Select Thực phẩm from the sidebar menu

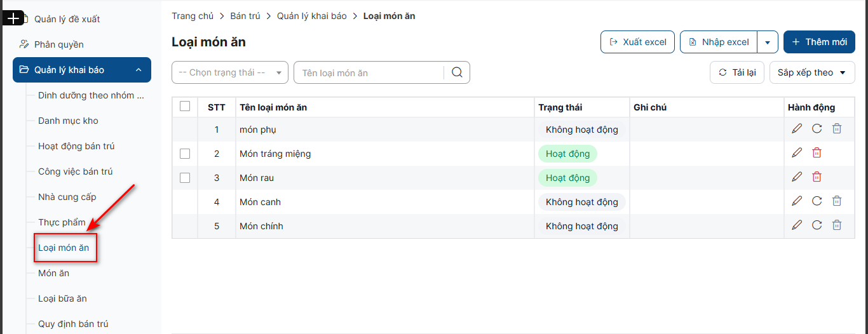point(62,222)
